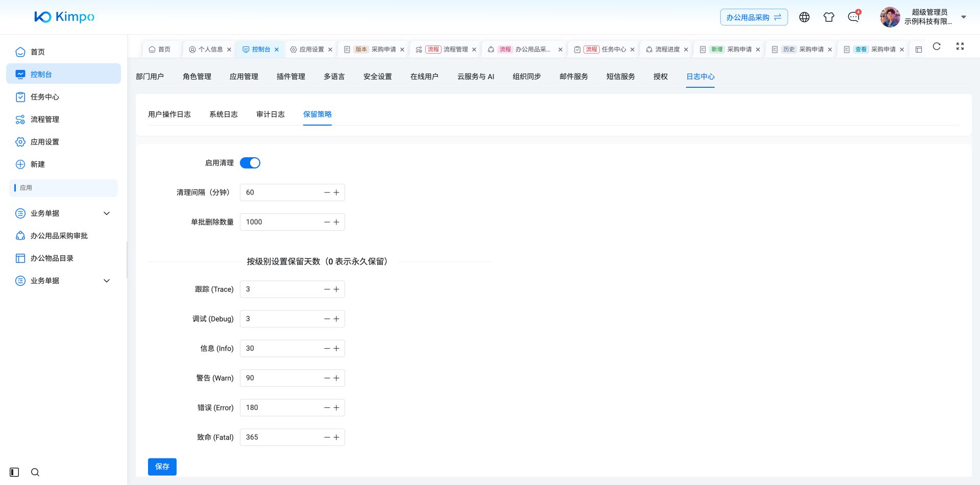Switch to 系统日志 tab
Viewport: 980px width, 485px height.
coord(224,114)
